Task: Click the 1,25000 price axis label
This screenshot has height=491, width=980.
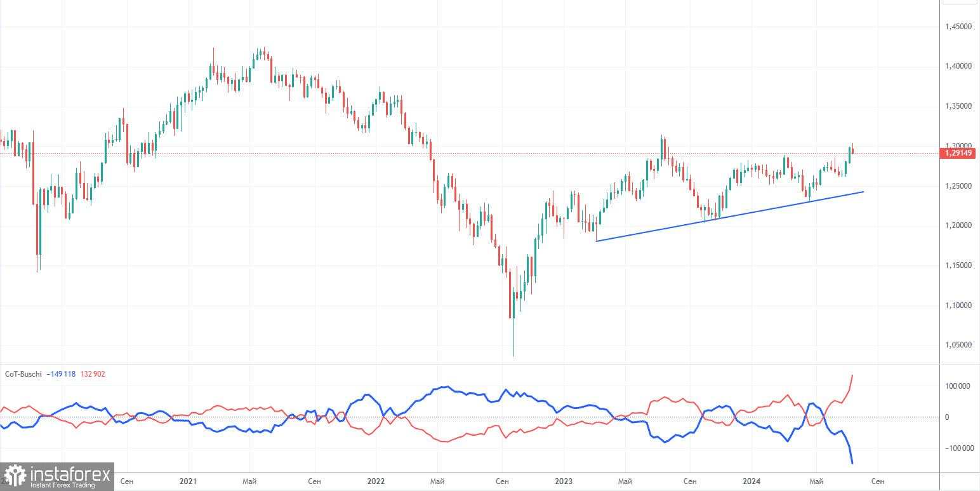Action: (x=959, y=186)
